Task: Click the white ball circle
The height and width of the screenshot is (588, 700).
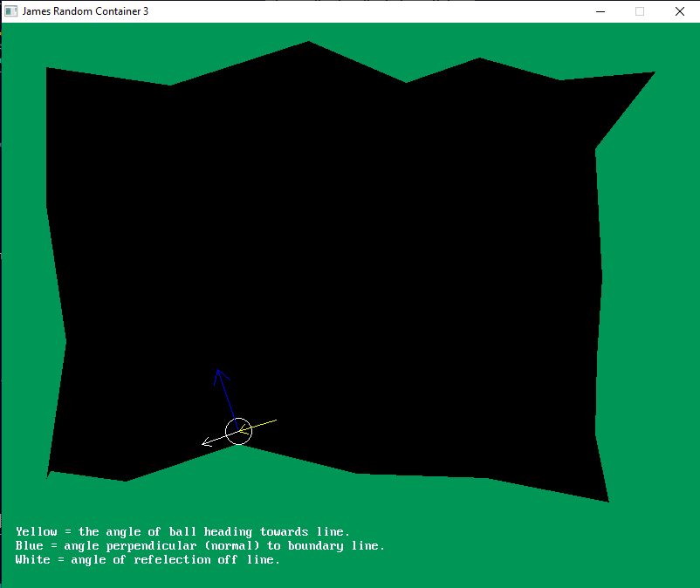Action: point(238,432)
